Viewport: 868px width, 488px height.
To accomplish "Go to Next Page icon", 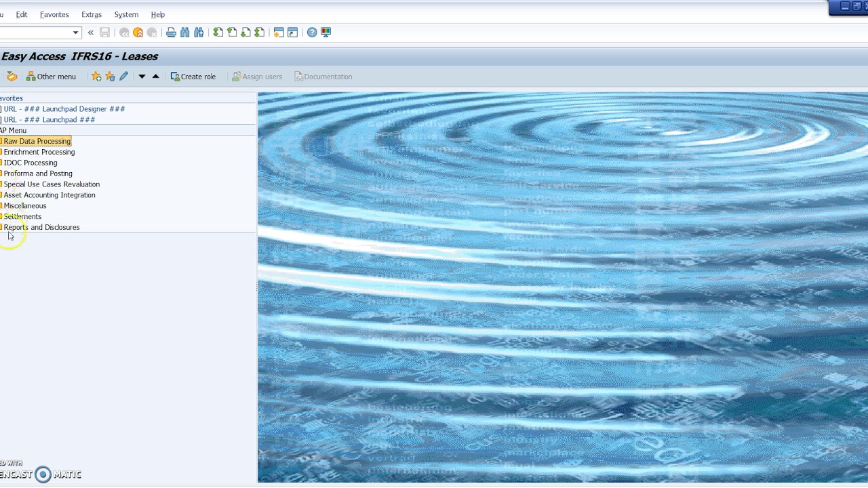I will click(245, 33).
